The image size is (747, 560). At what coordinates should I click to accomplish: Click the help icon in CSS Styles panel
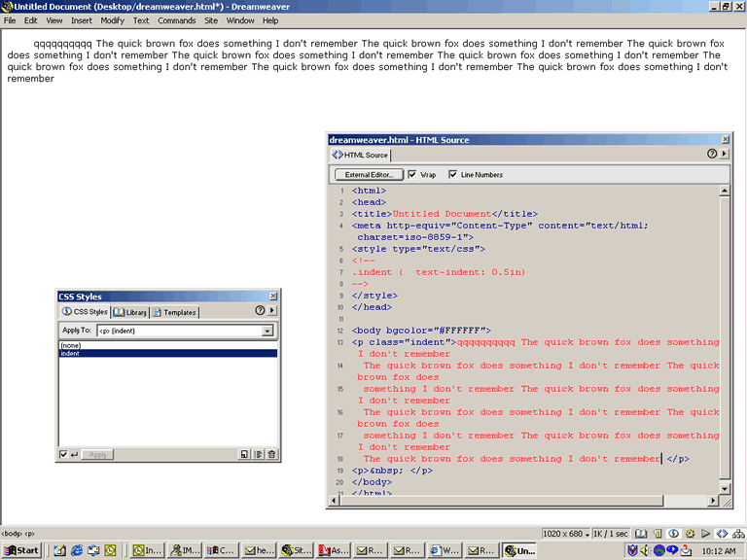pos(260,310)
